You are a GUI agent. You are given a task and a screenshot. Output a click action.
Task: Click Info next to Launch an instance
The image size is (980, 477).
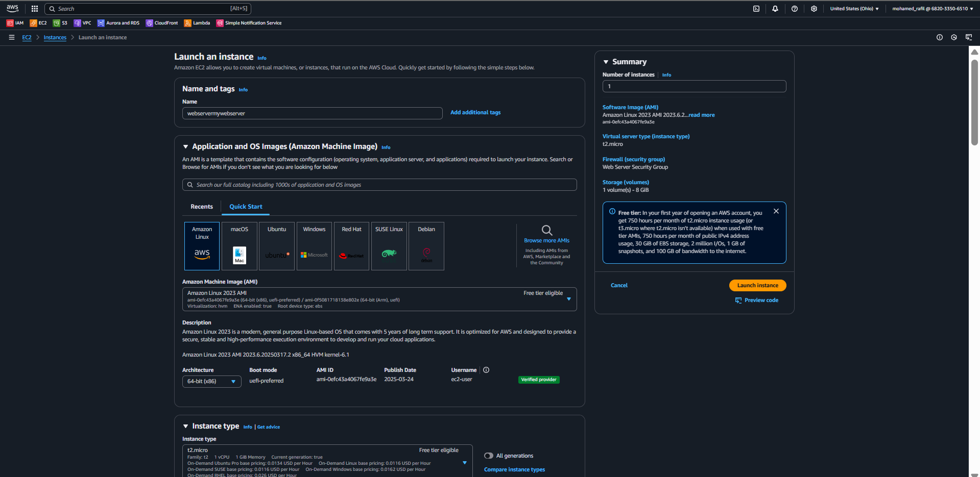click(x=262, y=58)
